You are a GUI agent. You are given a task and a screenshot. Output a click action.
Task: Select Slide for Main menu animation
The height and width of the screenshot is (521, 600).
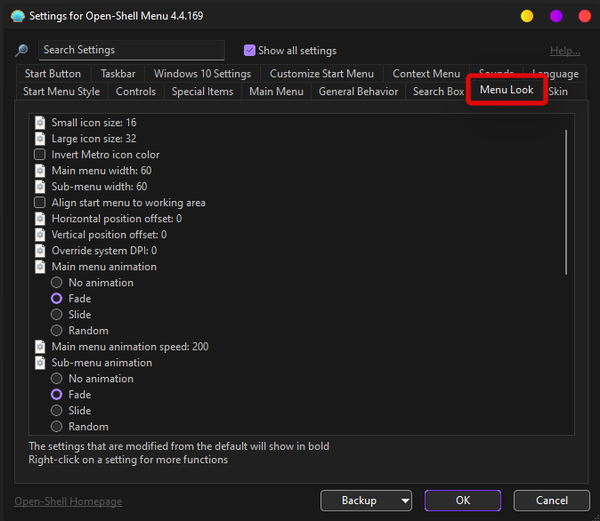pos(57,314)
